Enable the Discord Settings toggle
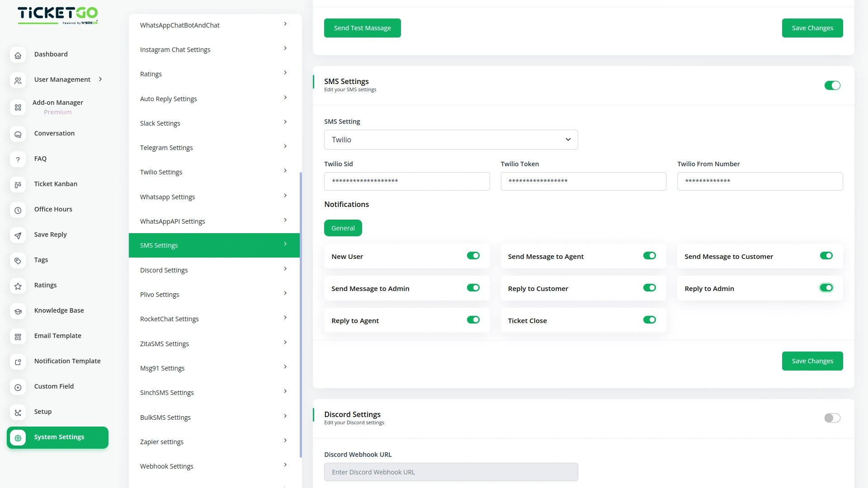The image size is (868, 488). [832, 418]
